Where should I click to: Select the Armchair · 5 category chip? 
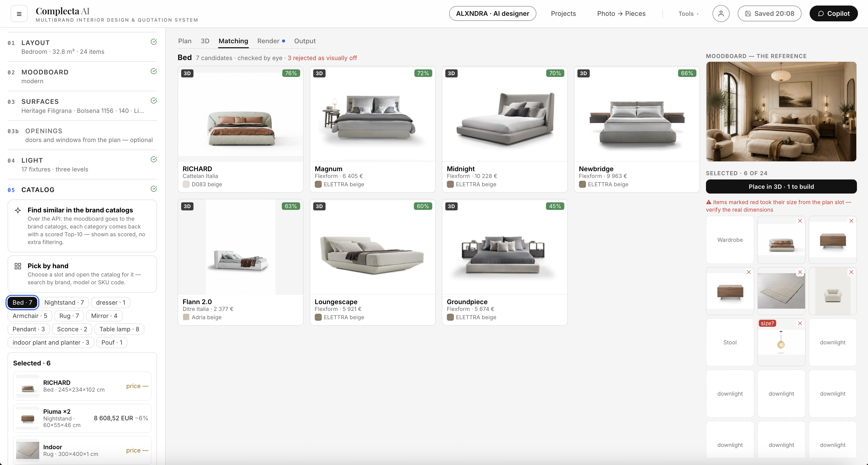[x=30, y=316]
